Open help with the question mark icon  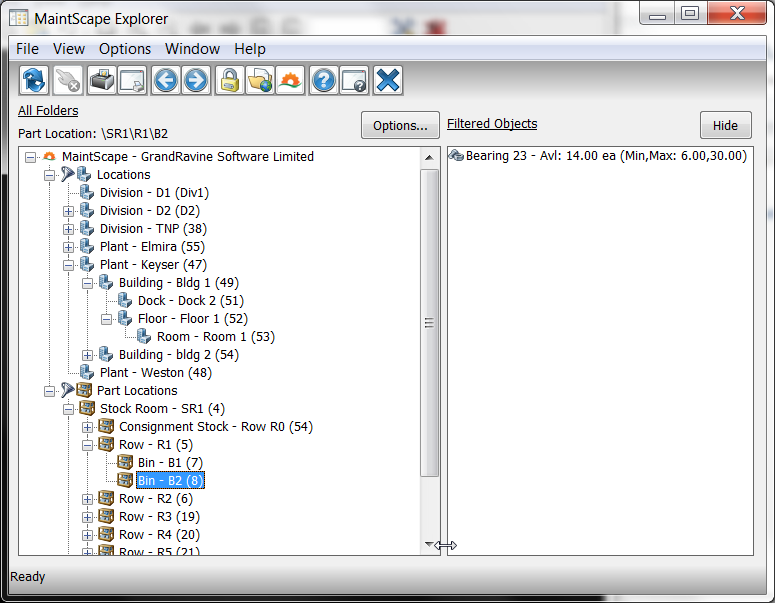pos(324,80)
